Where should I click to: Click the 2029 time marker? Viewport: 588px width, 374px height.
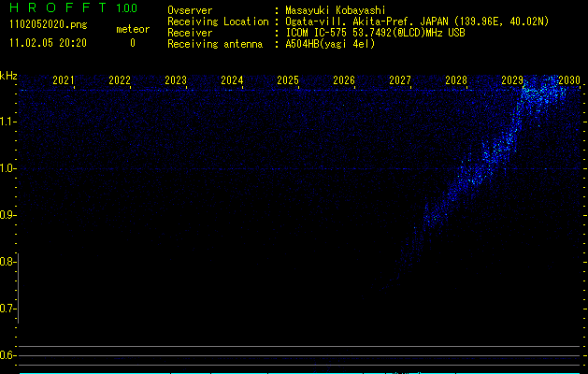[512, 80]
